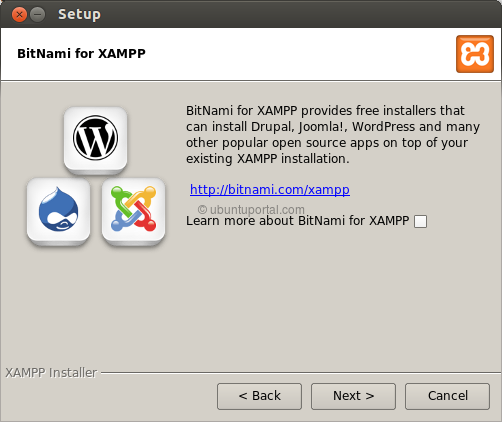The height and width of the screenshot is (422, 502).
Task: Go to the previous step with Back
Action: tap(259, 396)
